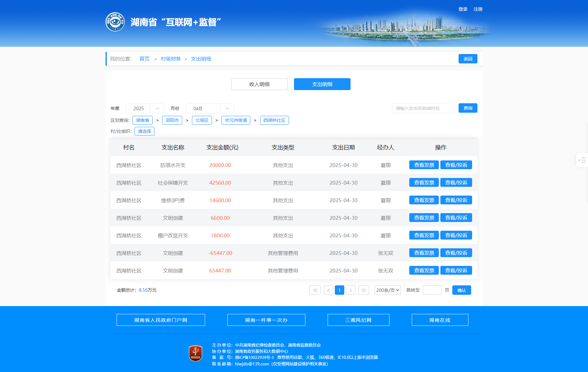Screen dimensions: 588x372
Task: Switch to the 收入明细 tab
Action: 259,84
